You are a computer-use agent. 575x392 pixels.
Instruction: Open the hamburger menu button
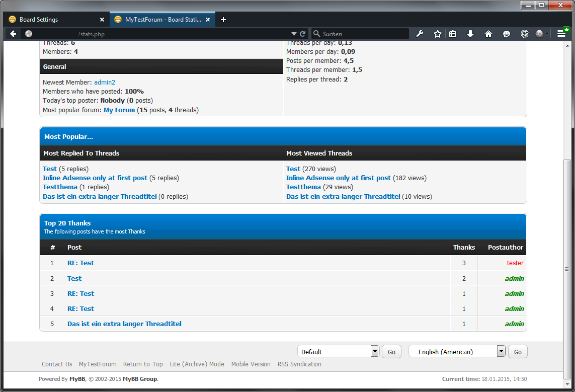tap(561, 34)
